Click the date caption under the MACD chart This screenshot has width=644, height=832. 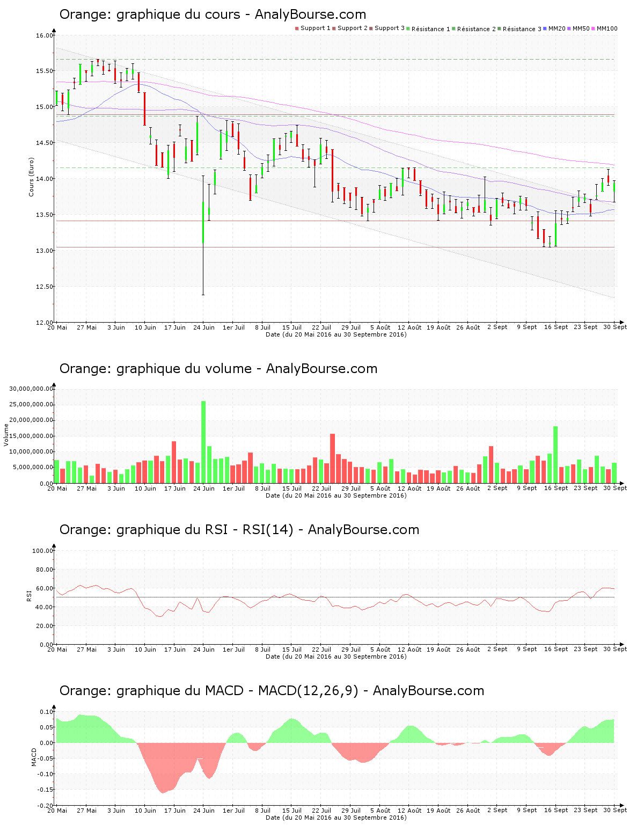[336, 818]
